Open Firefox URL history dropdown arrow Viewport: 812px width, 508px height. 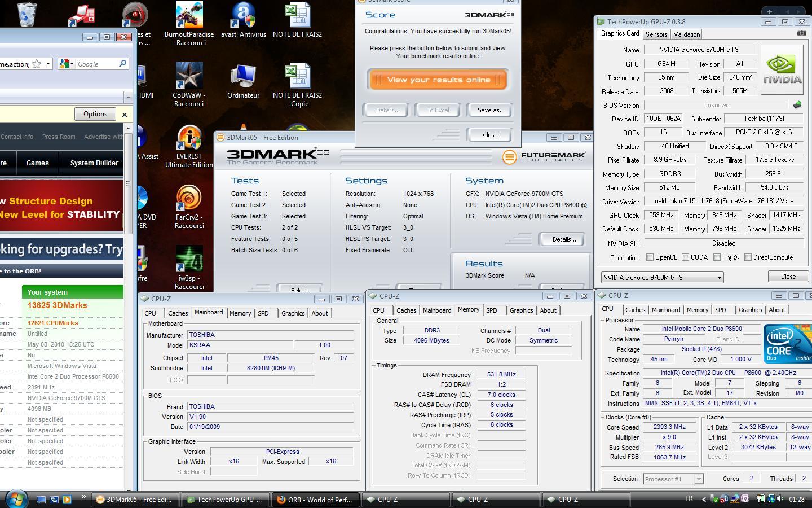coord(48,64)
